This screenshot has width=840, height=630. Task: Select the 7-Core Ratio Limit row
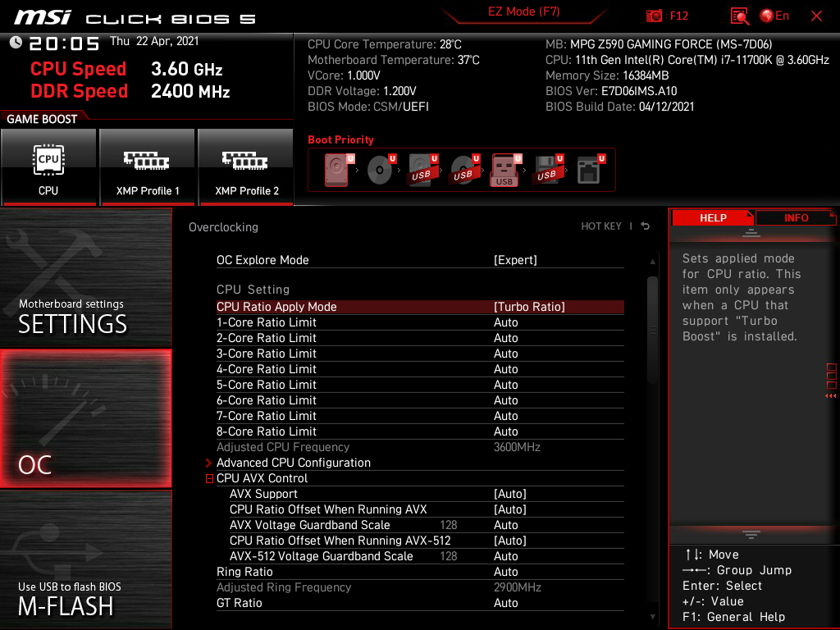[x=420, y=416]
